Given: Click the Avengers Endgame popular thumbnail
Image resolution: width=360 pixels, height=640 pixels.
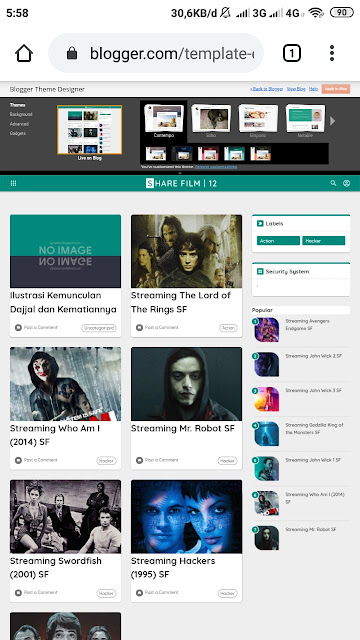Looking at the screenshot, I should coord(267,330).
